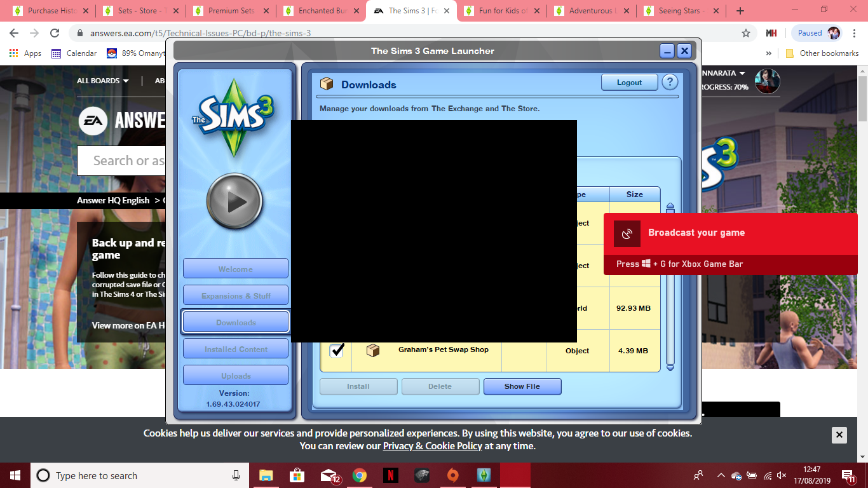868x488 pixels.
Task: Bookmark this page with the star icon
Action: (x=746, y=33)
